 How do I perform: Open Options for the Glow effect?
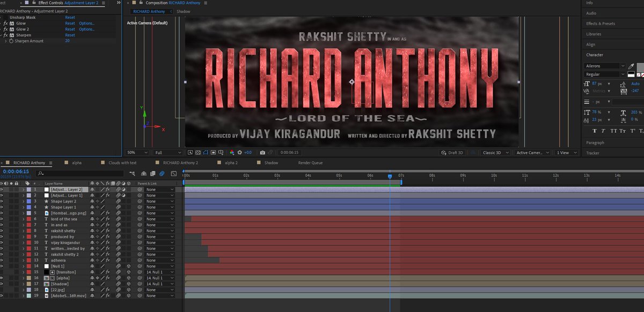click(x=86, y=24)
